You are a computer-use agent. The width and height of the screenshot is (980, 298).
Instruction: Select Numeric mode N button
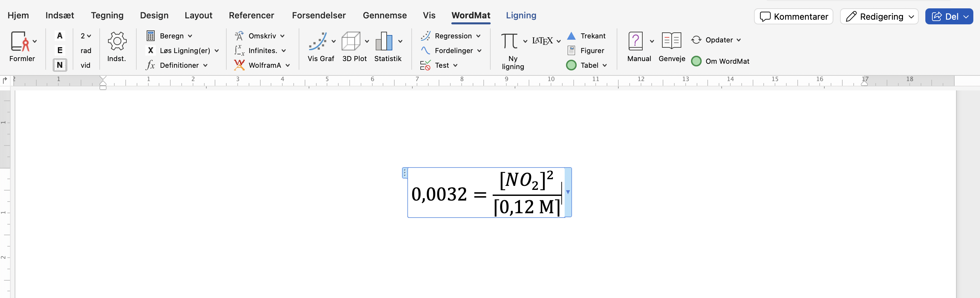click(60, 65)
